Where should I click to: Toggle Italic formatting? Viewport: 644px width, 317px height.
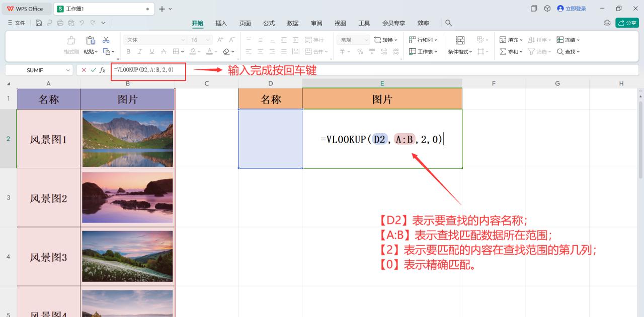click(x=140, y=52)
